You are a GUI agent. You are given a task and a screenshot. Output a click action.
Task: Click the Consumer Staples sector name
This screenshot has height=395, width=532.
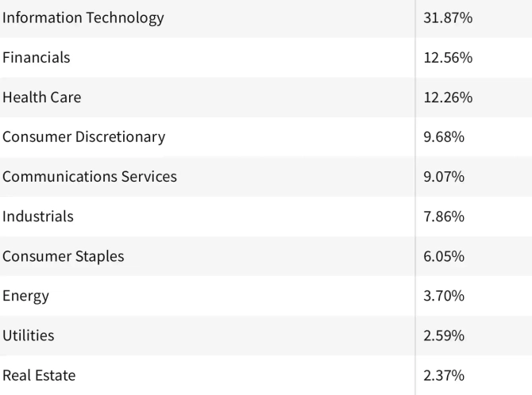coord(64,255)
